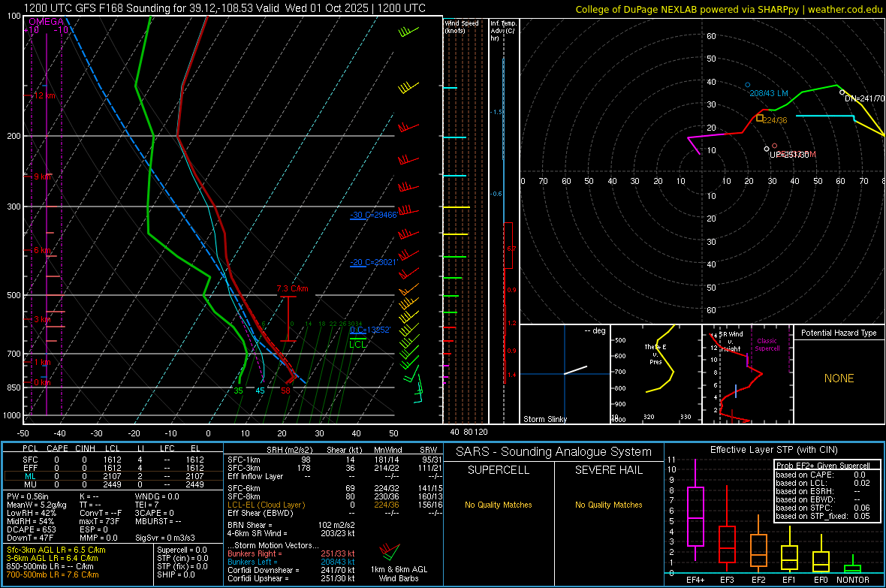This screenshot has height=588, width=886.
Task: Click the 224/36 hodograph label
Action: pos(775,120)
